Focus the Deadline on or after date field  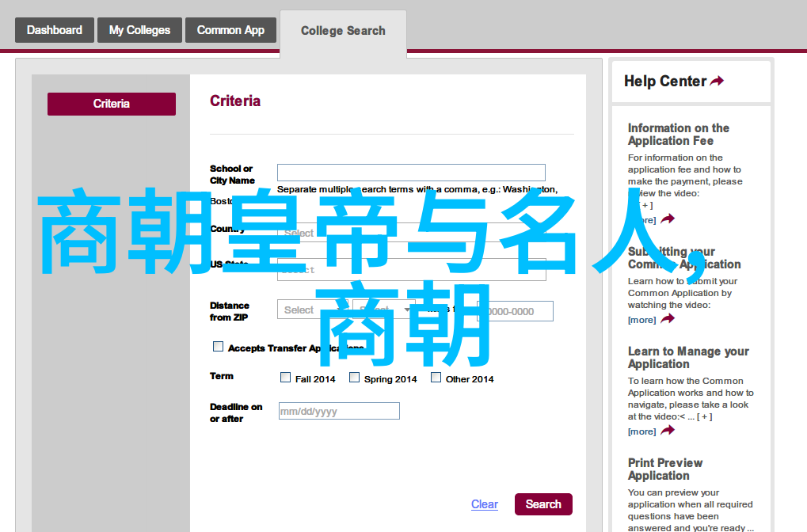coord(339,411)
